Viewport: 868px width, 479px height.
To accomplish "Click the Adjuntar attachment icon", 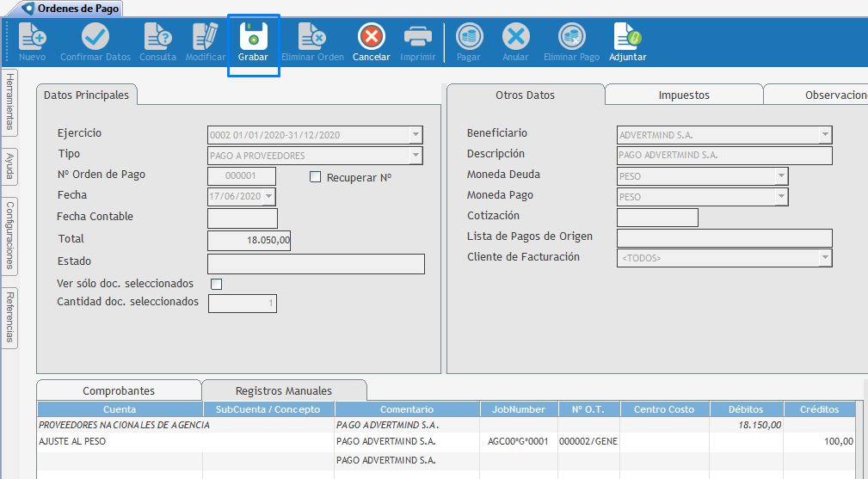I will click(627, 37).
